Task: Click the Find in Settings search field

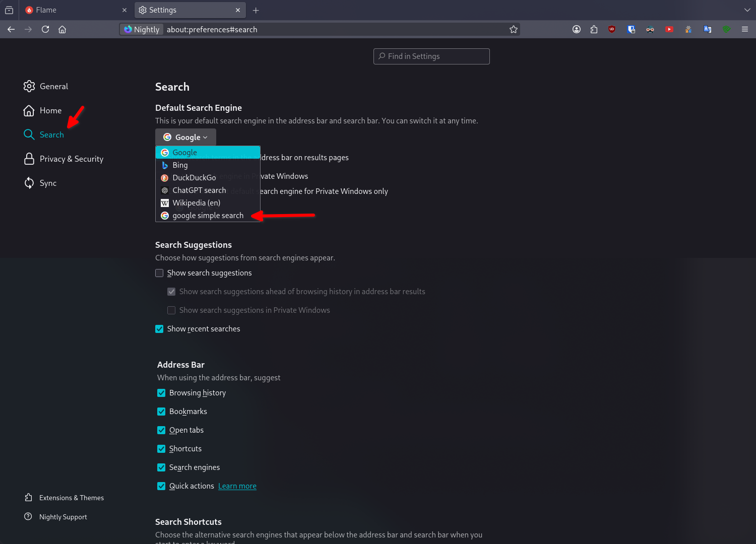Action: pos(431,56)
